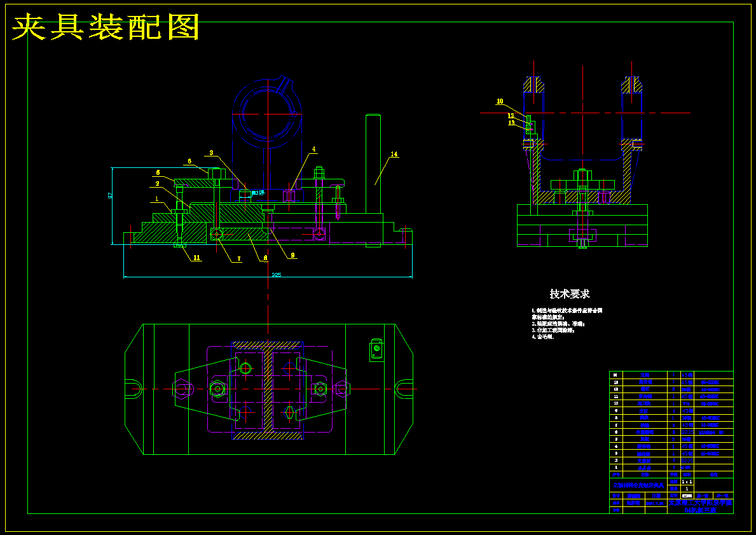Viewport: 756px width, 535px height.
Task: Click callout number 9 below the base
Action: [x=292, y=255]
